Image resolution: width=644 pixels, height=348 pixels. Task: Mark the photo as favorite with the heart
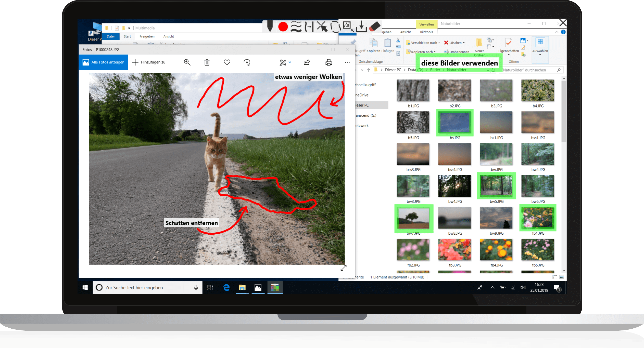pyautogui.click(x=227, y=62)
